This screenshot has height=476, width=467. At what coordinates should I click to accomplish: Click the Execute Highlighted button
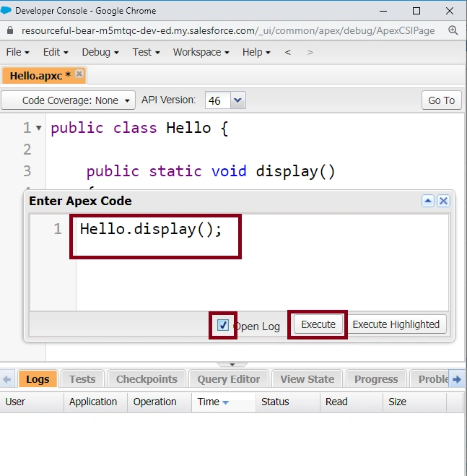pos(396,324)
